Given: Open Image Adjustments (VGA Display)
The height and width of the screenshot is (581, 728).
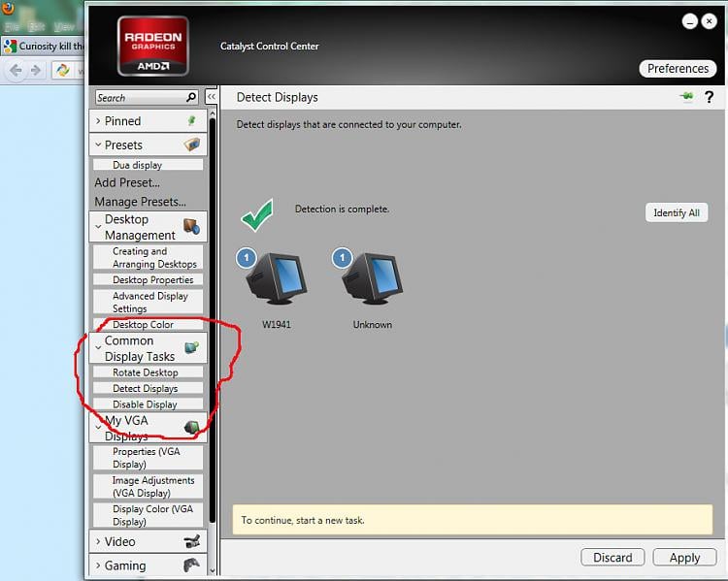Looking at the screenshot, I should tap(149, 486).
